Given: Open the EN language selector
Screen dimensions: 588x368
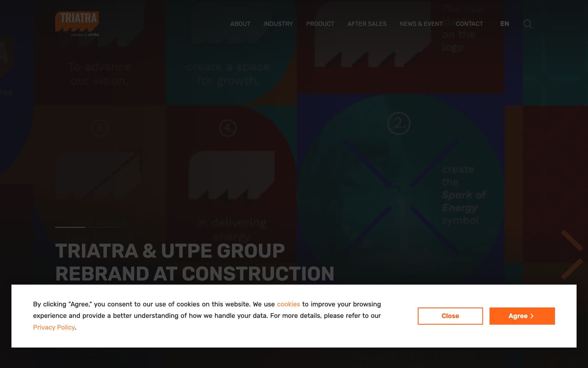Looking at the screenshot, I should click(x=505, y=24).
